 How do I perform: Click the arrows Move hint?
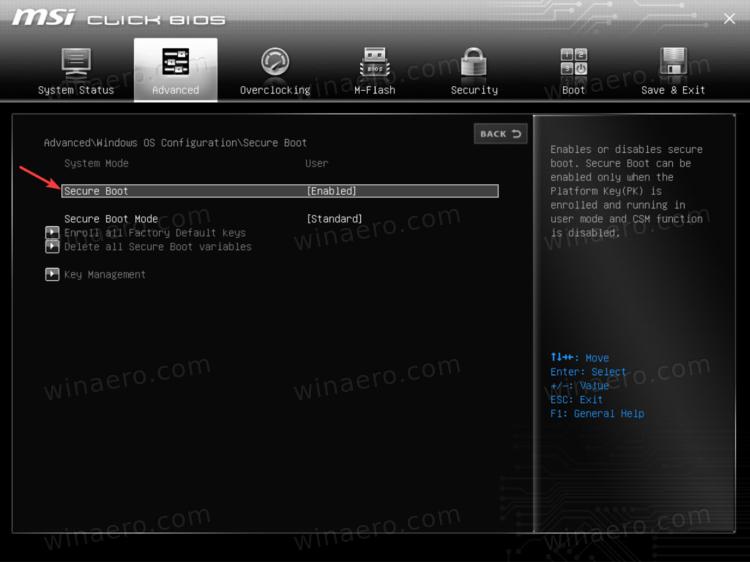tap(579, 357)
